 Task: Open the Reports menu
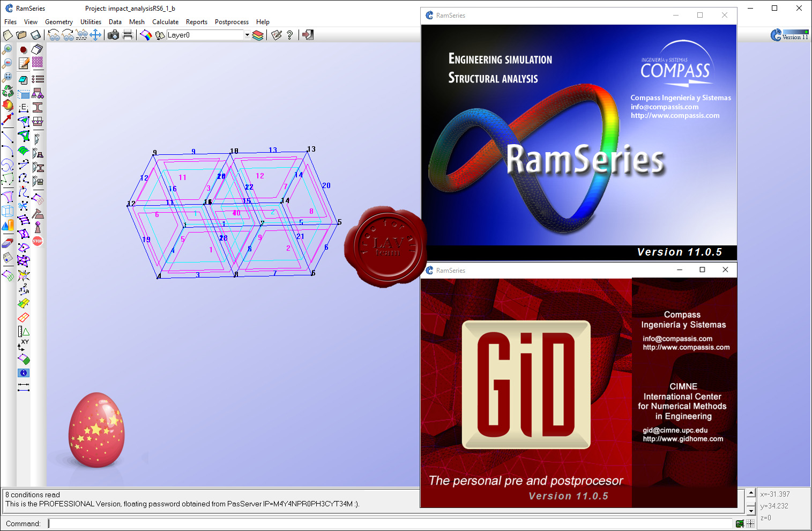point(197,22)
